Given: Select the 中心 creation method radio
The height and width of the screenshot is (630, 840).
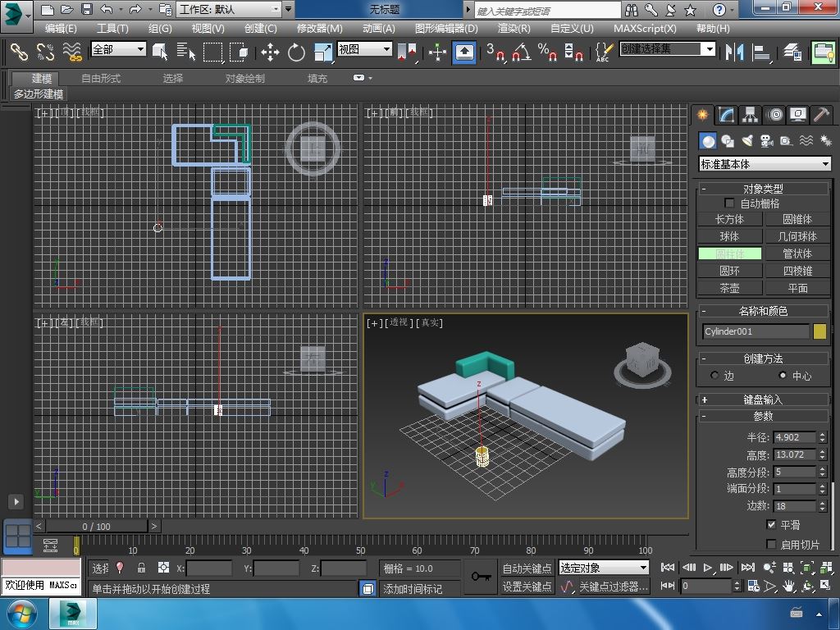Looking at the screenshot, I should click(783, 376).
